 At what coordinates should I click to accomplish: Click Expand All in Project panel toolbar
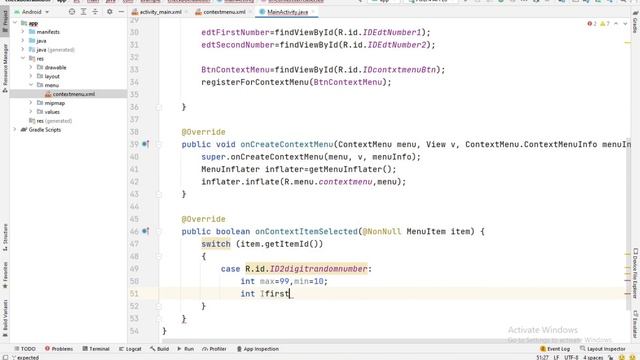coord(83,12)
